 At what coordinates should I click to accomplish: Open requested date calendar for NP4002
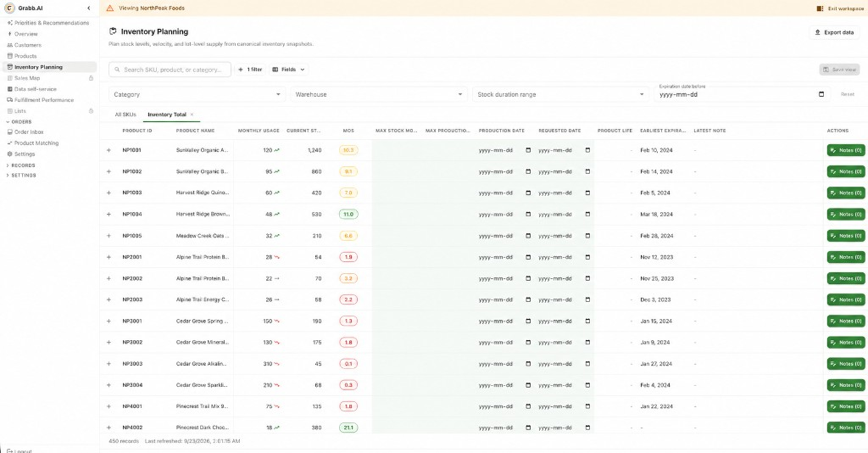[x=587, y=428]
